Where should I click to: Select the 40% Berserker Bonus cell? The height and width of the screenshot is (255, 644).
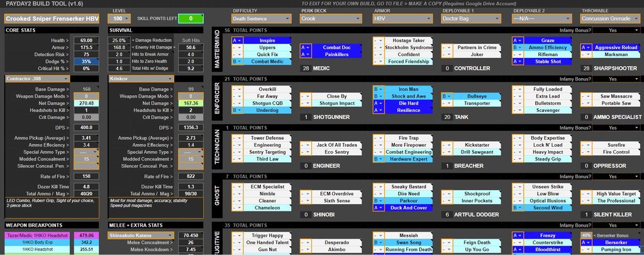pyautogui.click(x=586, y=235)
